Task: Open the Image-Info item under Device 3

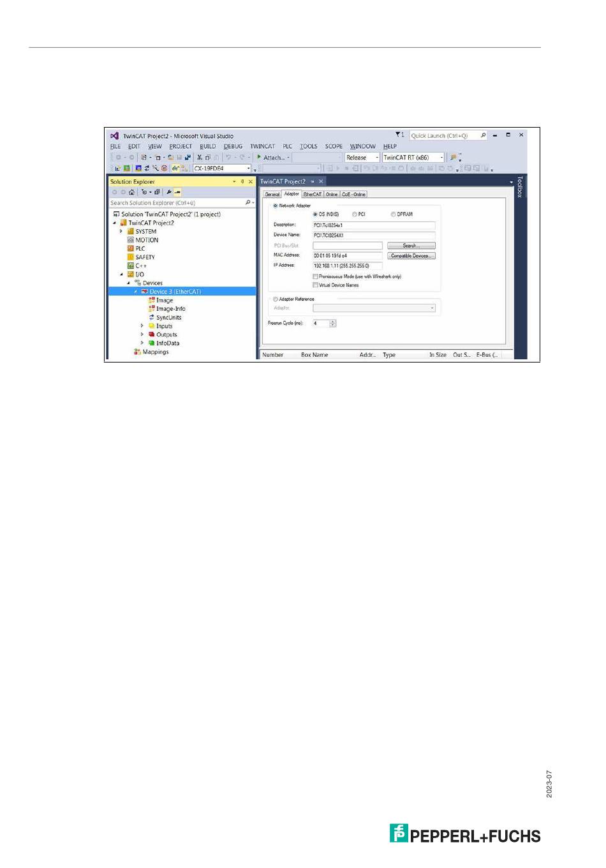Action: tap(166, 309)
